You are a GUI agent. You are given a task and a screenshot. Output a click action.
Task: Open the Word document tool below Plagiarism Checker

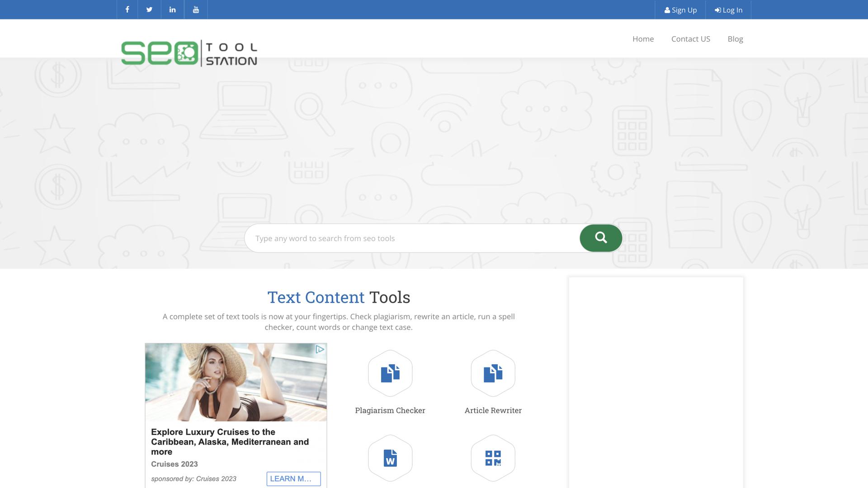(x=390, y=458)
